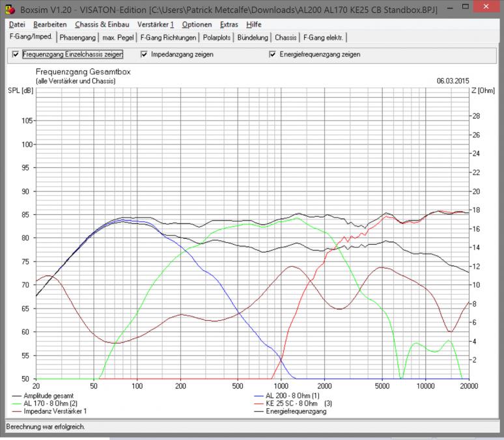Switch to the Phasengang tab
Screen dimensions: 504x440
(77, 38)
